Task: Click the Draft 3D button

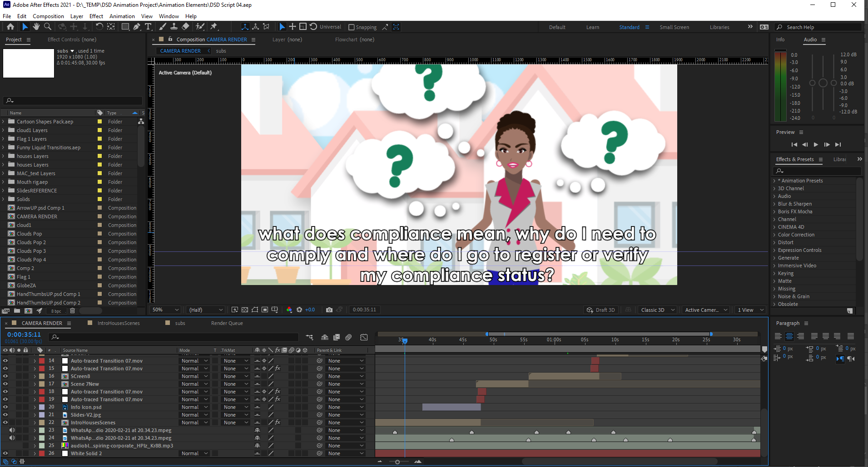Action: [x=600, y=310]
